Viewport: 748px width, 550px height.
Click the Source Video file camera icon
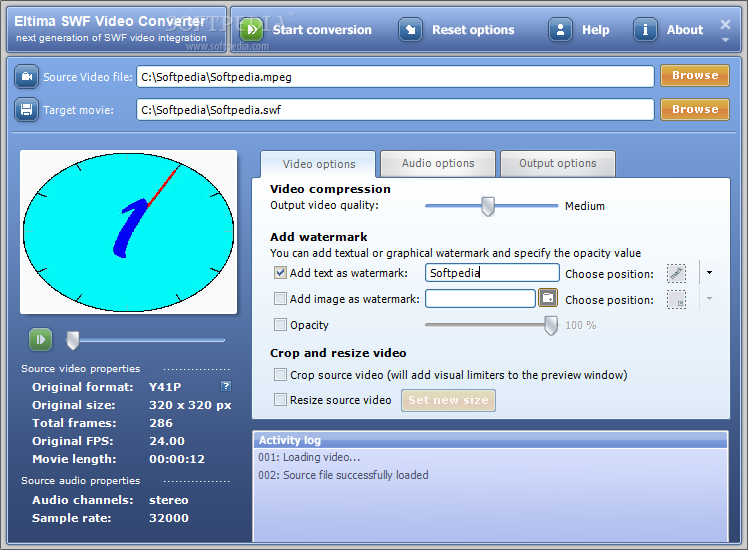26,77
